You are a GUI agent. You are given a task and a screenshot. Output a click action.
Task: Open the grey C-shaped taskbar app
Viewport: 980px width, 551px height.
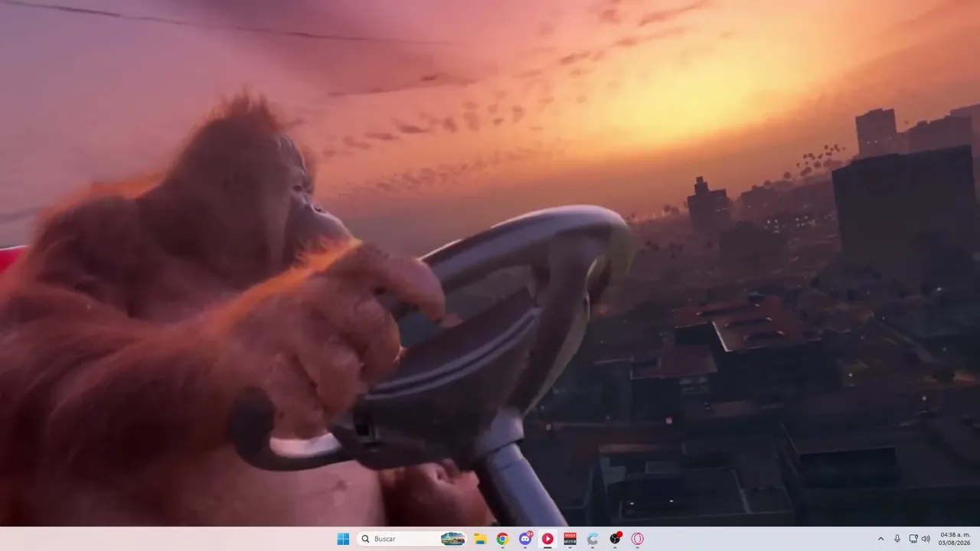pyautogui.click(x=593, y=539)
